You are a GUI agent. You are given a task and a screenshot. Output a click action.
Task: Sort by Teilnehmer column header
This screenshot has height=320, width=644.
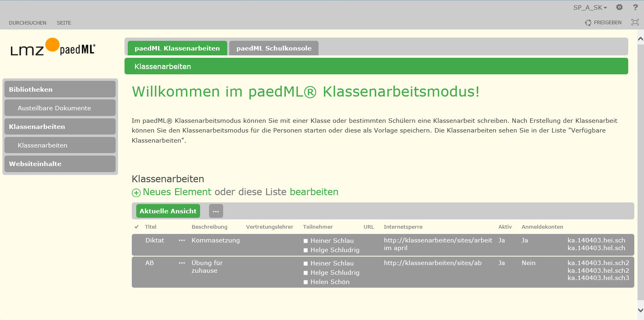pos(318,227)
